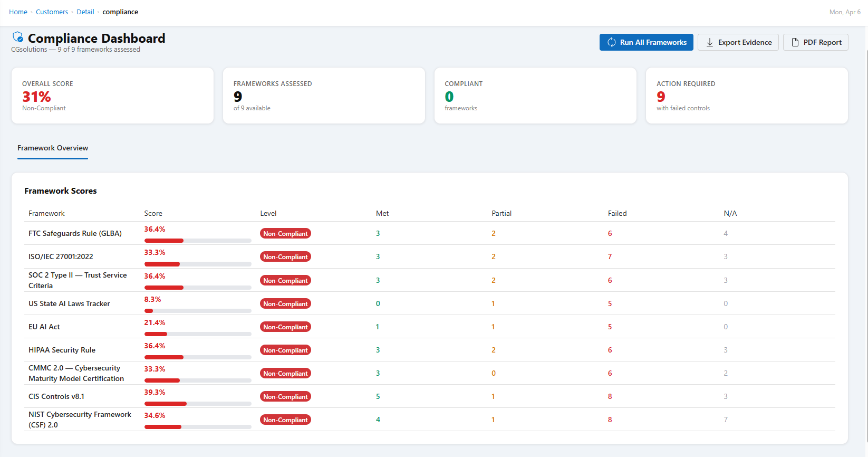Click Non-Compliant badge for US State AI Laws
Viewport: 868px width, 457px height.
[x=285, y=303]
